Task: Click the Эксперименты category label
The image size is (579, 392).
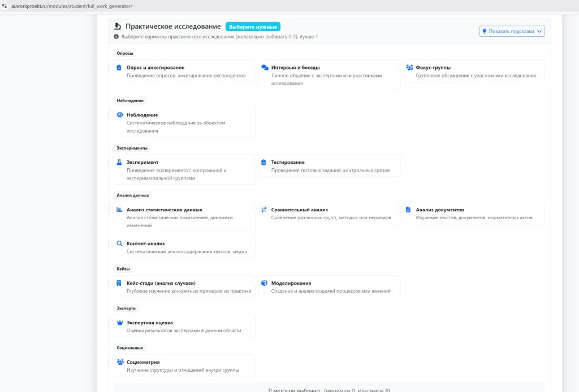Action: (x=132, y=148)
